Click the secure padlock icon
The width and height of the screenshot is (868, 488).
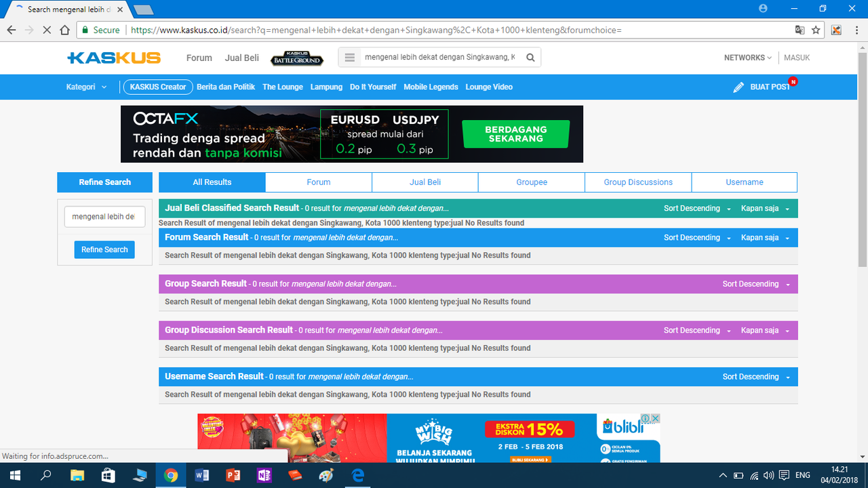tap(85, 30)
